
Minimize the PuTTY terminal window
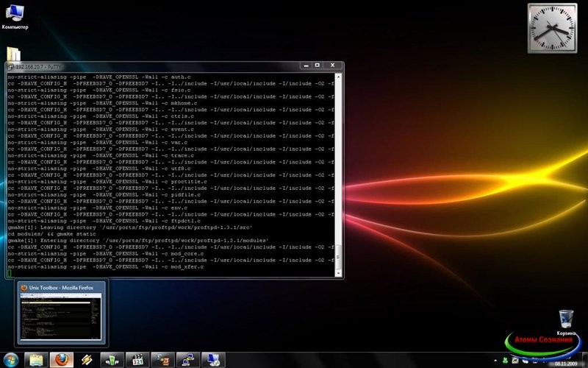(x=305, y=67)
